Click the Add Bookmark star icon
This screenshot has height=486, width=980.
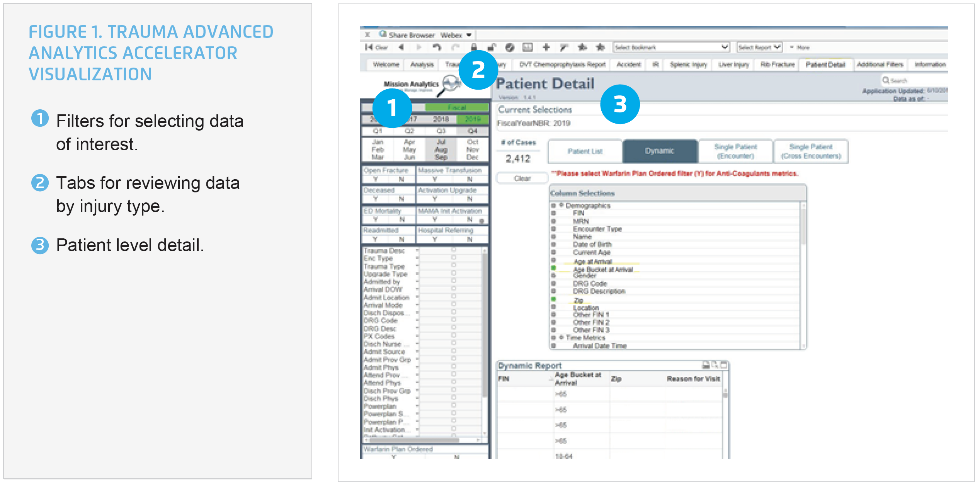(582, 48)
